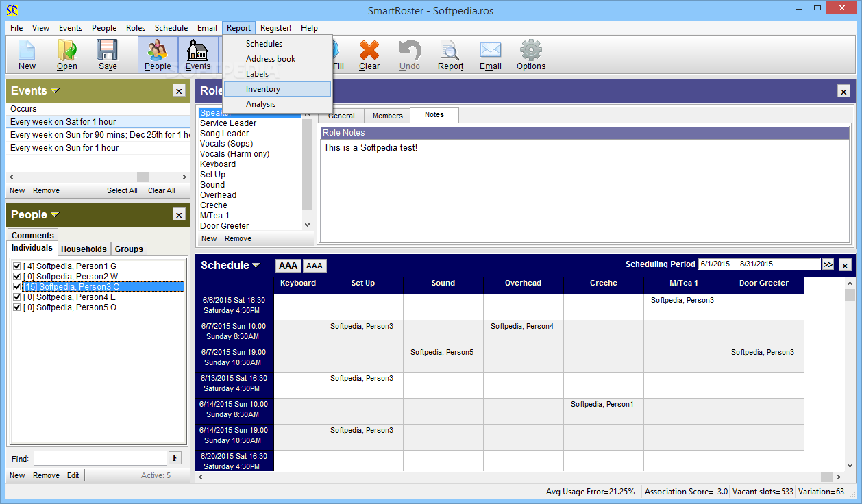Expand the People panel dropdown arrow
The image size is (862, 504).
(55, 215)
